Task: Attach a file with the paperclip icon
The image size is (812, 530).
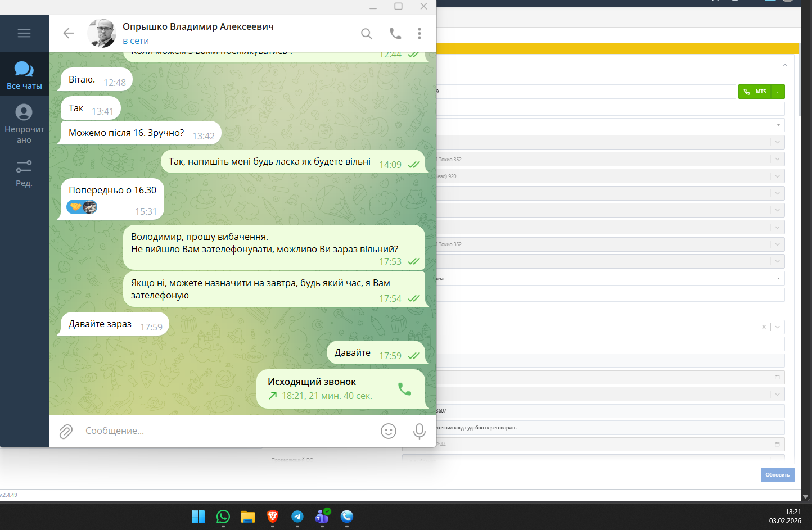Action: (x=66, y=431)
